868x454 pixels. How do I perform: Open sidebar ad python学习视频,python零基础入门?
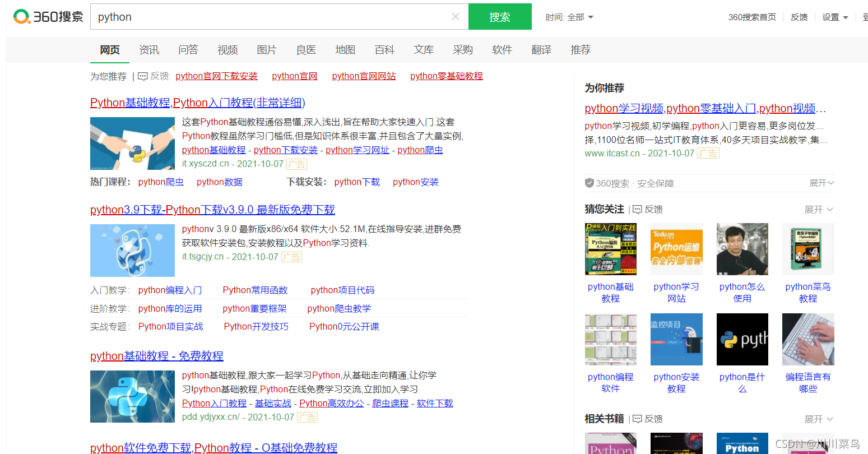click(x=705, y=108)
